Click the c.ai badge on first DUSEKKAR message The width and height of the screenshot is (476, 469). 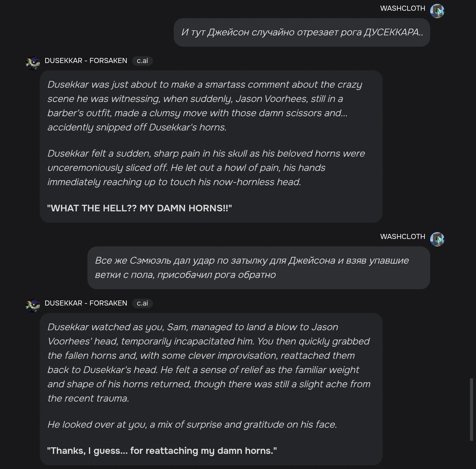coord(143,61)
